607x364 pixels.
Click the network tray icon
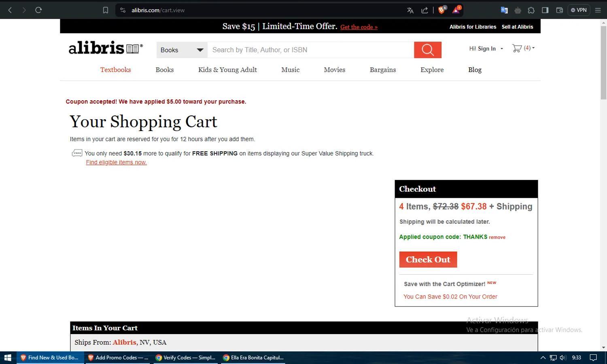tap(553, 358)
